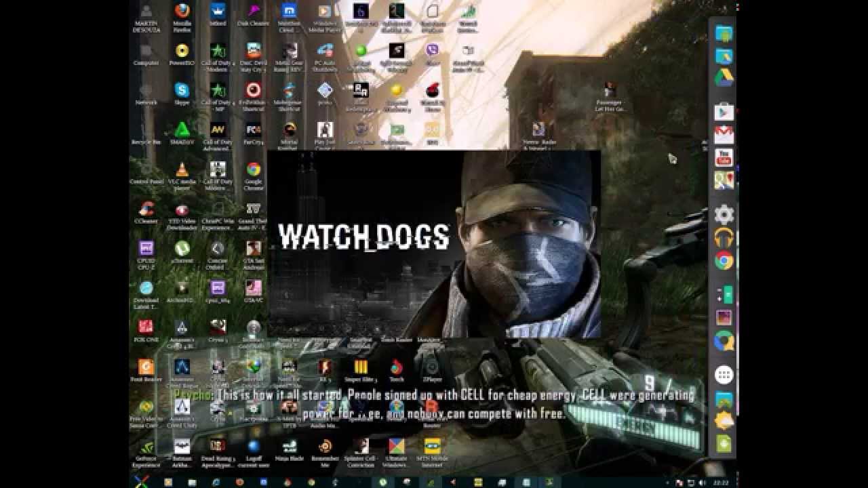Open YouTube in the side dock
This screenshot has height=488, width=868.
(x=723, y=157)
